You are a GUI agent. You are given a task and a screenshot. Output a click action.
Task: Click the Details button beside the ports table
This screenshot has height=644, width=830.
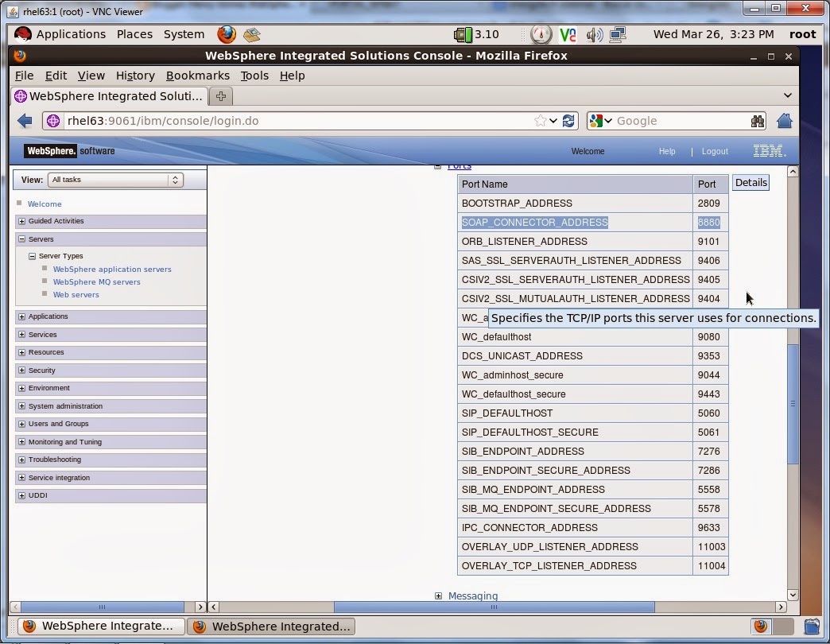pos(750,182)
